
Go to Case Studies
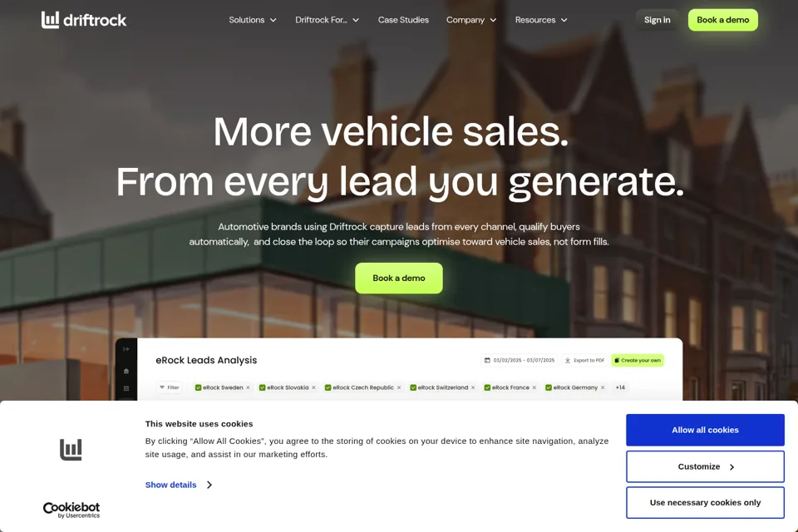tap(403, 20)
